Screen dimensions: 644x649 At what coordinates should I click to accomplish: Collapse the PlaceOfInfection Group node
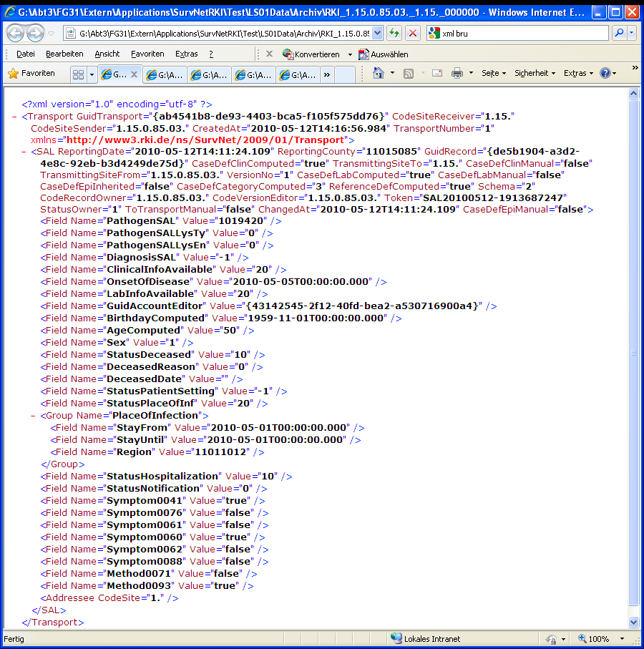pyautogui.click(x=34, y=415)
